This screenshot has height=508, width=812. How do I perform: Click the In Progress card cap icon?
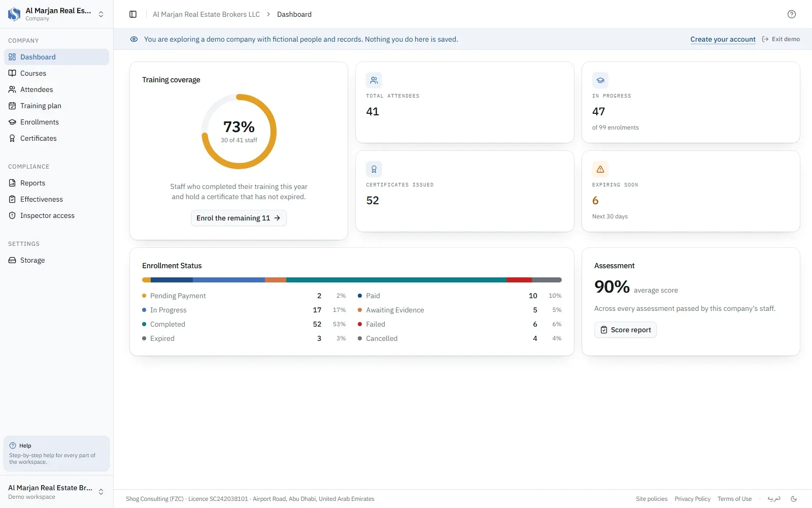point(600,80)
